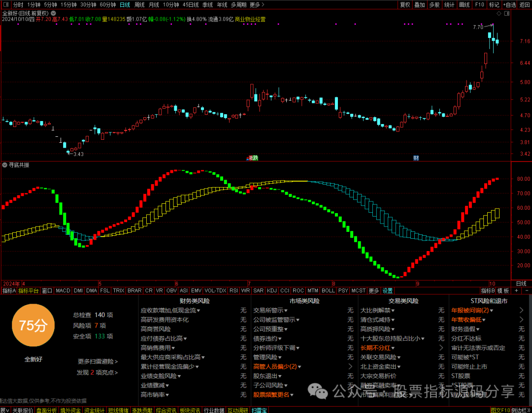The width and height of the screenshot is (532, 413).
Task: Toggle the left sidebar panel icon
Action: click(x=6, y=4)
